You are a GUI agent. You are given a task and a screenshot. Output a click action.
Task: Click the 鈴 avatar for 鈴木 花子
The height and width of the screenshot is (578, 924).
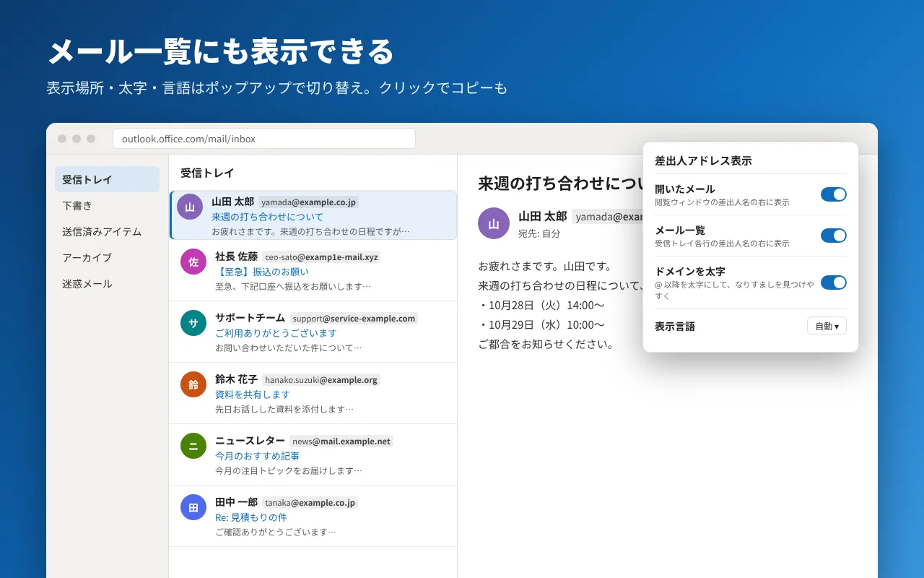click(193, 384)
